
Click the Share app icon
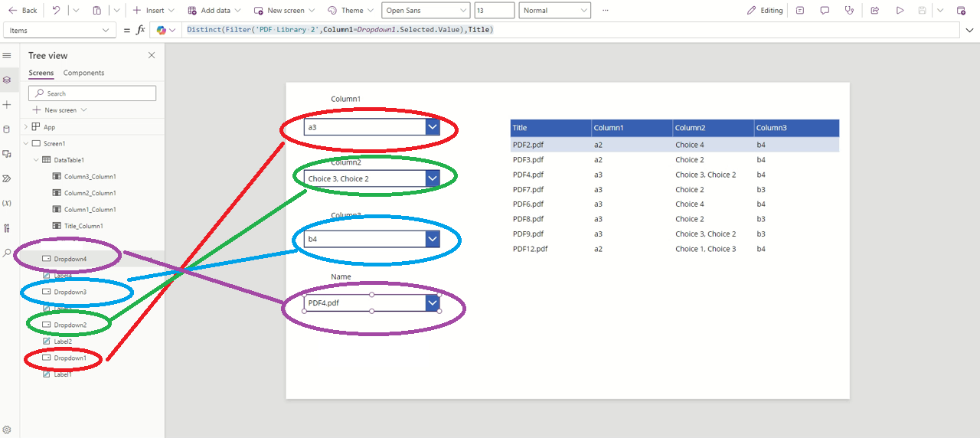[x=874, y=11]
